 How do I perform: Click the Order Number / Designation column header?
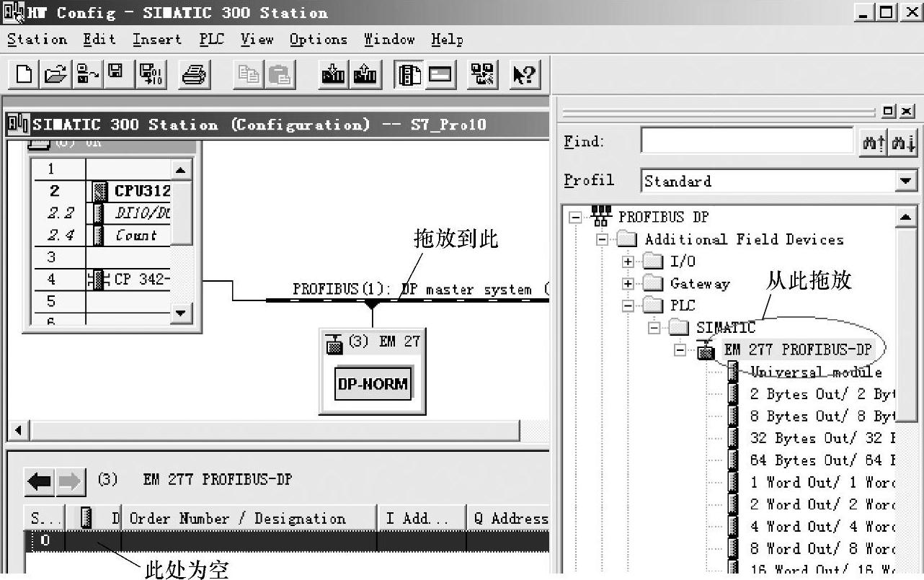(249, 519)
